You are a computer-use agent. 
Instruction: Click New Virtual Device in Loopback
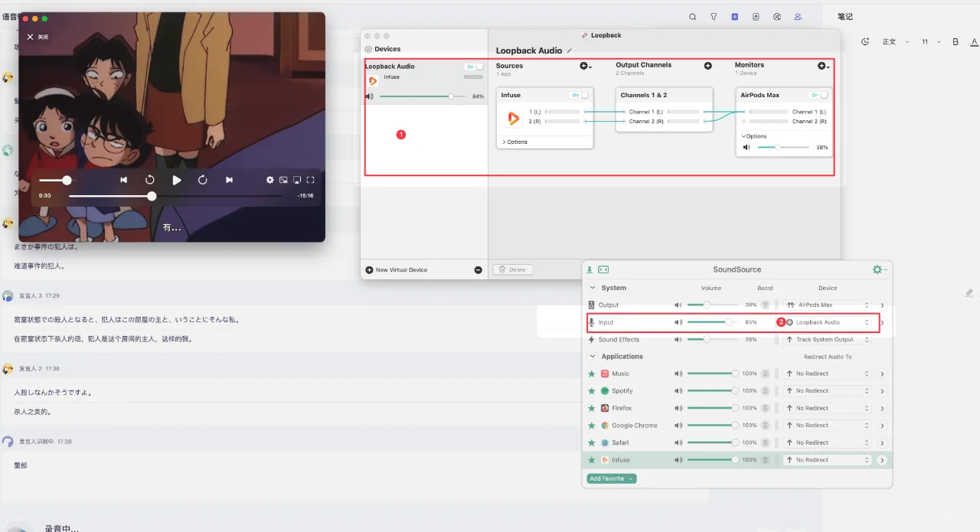point(397,269)
